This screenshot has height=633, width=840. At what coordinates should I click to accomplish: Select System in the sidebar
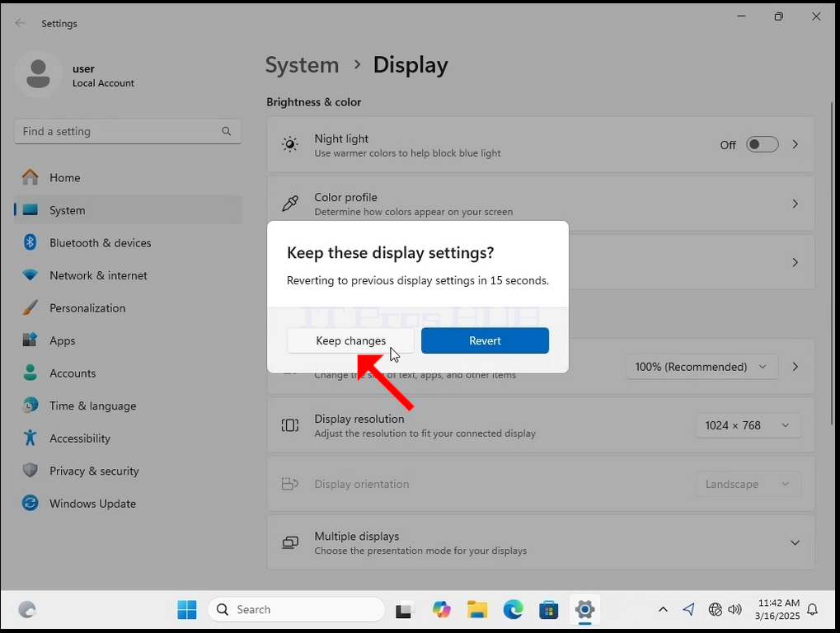128,210
